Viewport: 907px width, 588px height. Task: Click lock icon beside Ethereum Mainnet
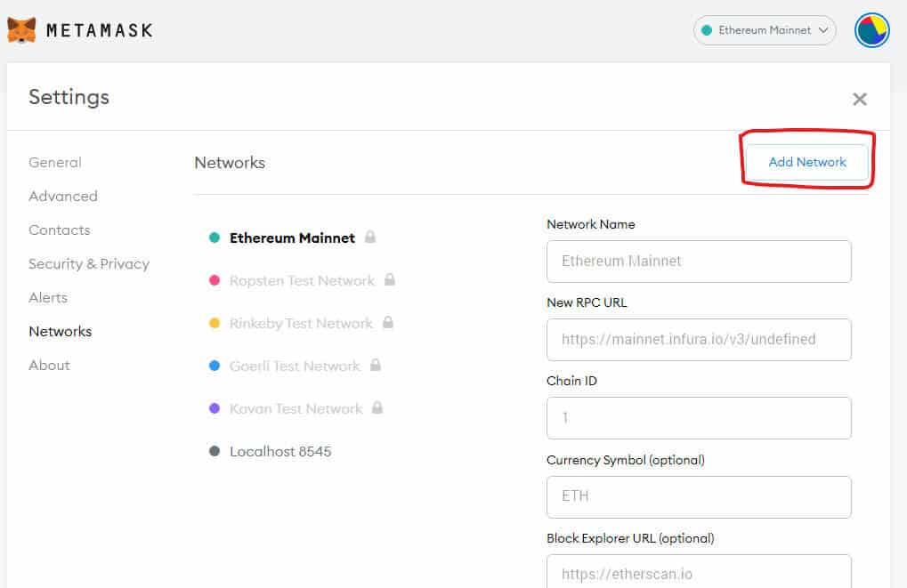370,237
